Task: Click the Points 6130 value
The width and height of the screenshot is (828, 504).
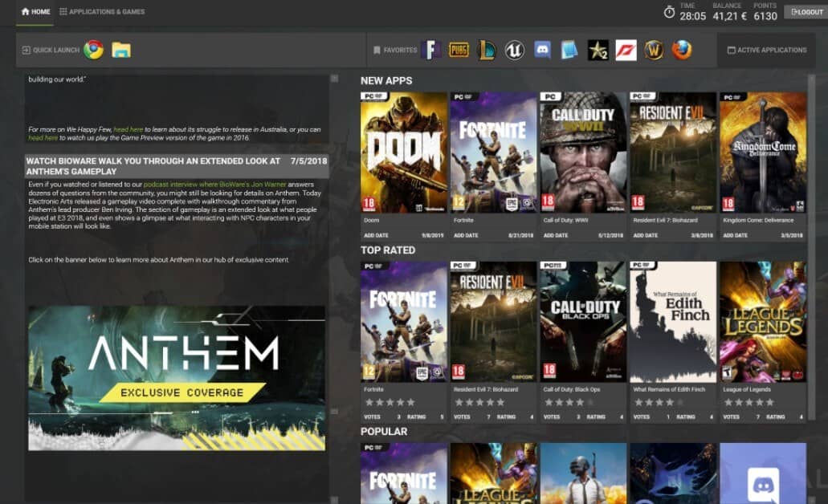Action: 765,16
